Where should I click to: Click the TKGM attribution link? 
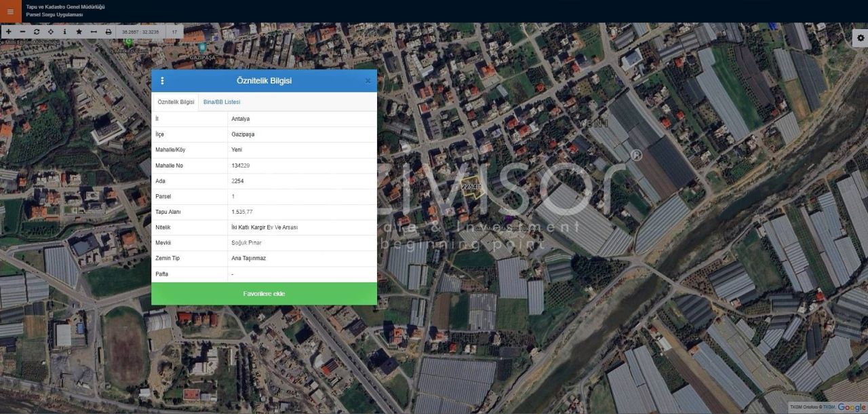(x=829, y=407)
